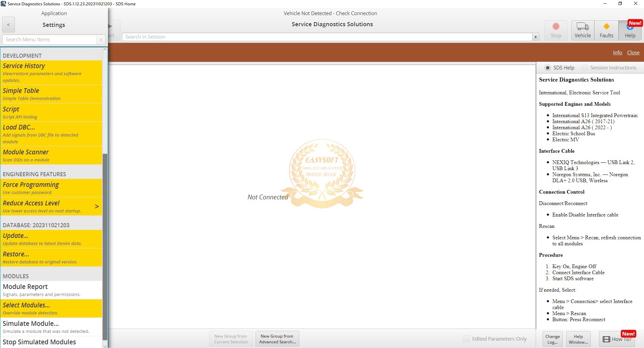644x348 pixels.
Task: Select the SDS Help radio button
Action: click(x=548, y=68)
